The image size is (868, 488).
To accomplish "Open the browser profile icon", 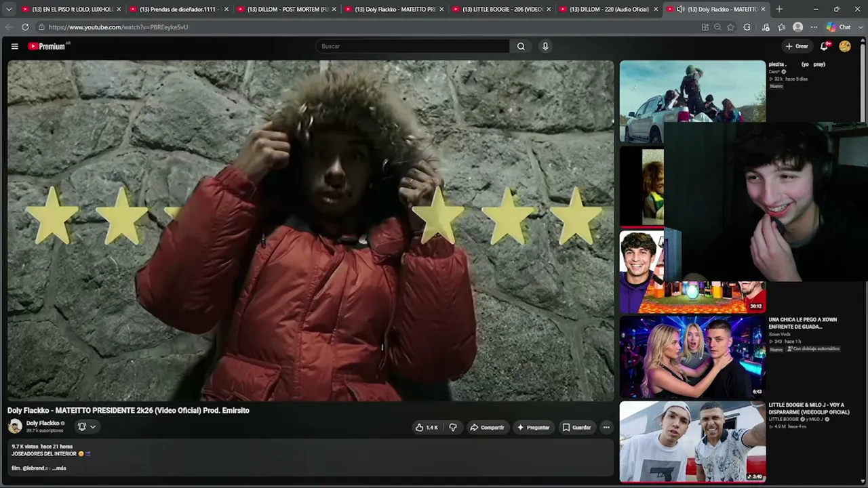I will (x=797, y=27).
